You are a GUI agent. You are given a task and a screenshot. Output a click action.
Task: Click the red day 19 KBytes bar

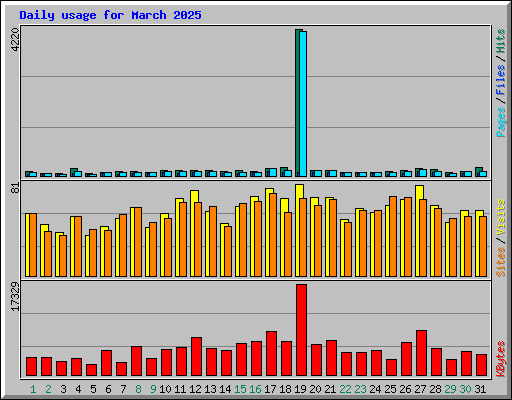pos(301,330)
